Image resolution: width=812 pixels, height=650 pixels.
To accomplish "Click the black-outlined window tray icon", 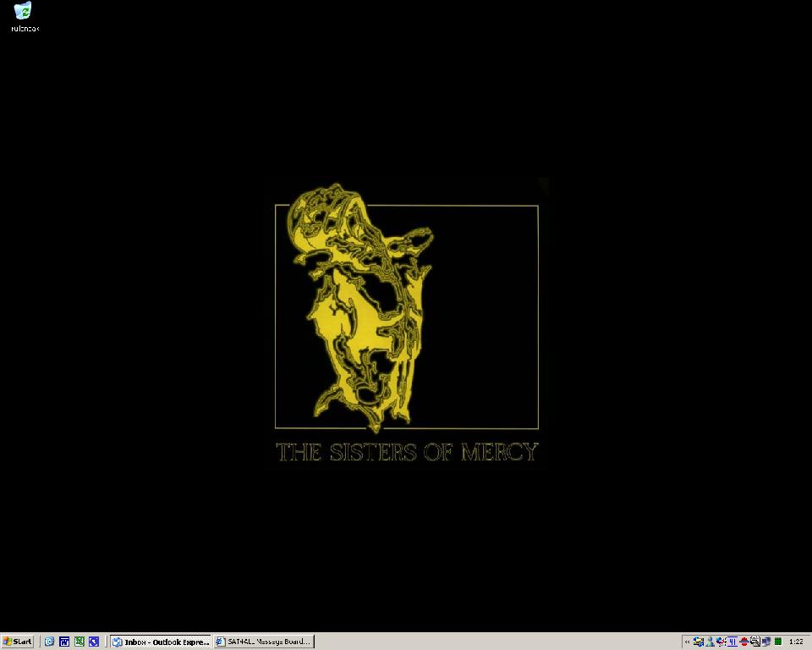I will pos(755,642).
